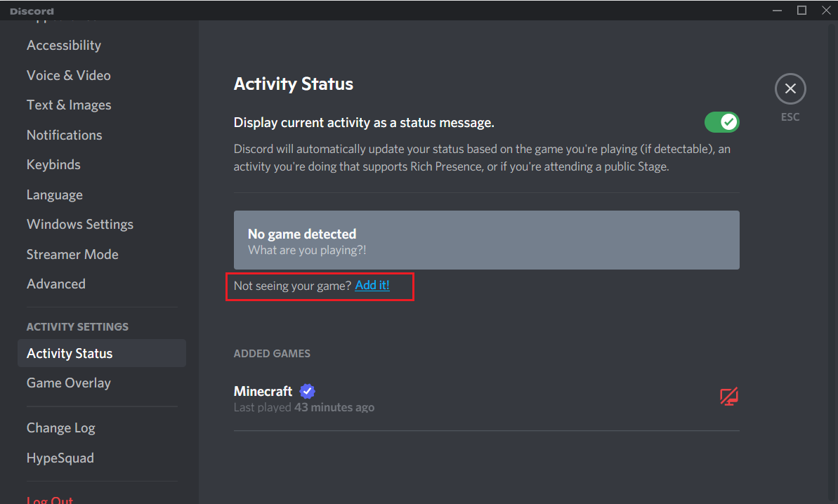The width and height of the screenshot is (838, 504).
Task: Select Text & Images in the sidebar
Action: [x=69, y=105]
